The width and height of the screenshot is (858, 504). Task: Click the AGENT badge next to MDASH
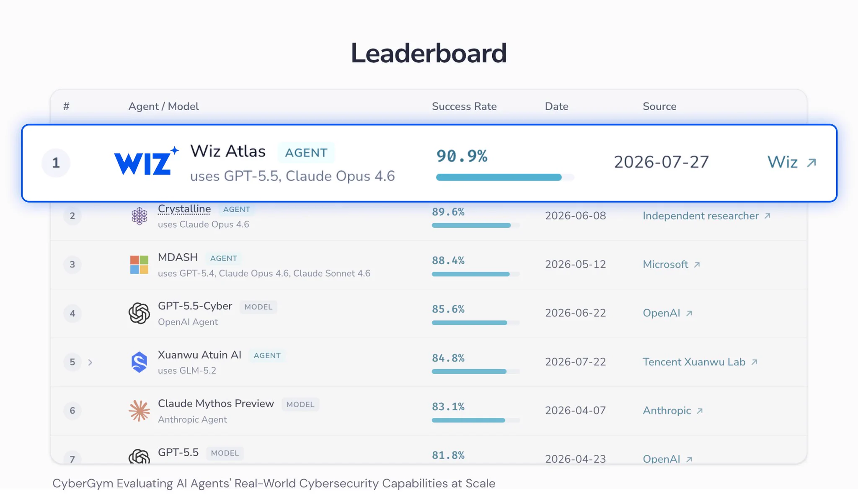pos(224,258)
